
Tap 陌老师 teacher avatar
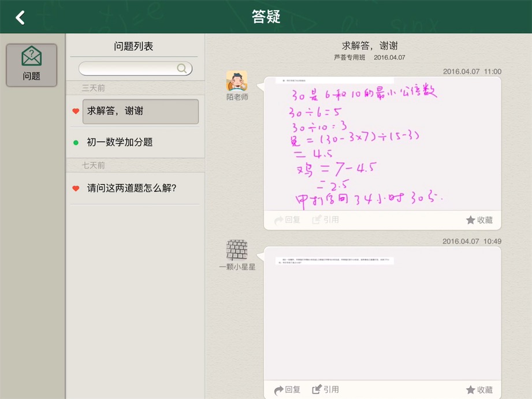point(236,81)
